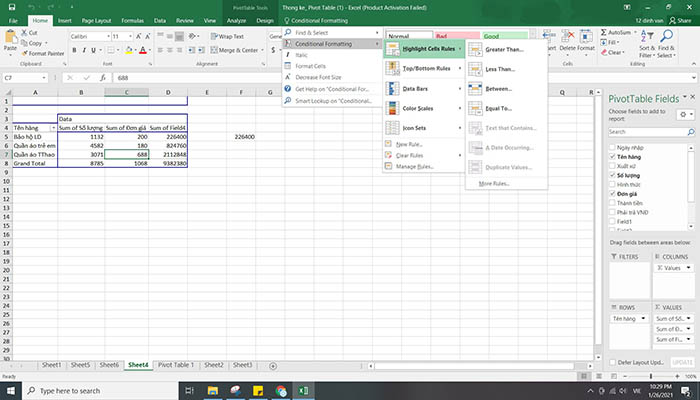700x400 pixels.
Task: Click Merge & Center
Action: (x=235, y=50)
